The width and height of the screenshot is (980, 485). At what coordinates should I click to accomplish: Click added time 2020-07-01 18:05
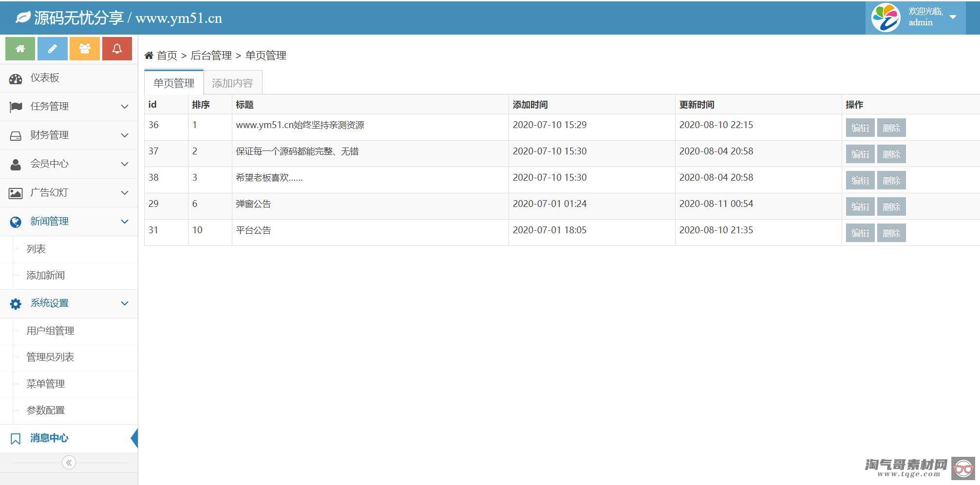549,230
